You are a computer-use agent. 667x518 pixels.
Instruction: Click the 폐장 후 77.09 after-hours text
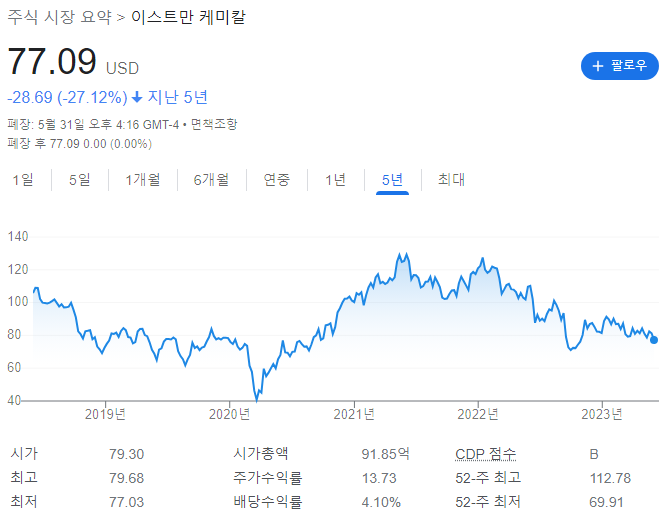click(x=80, y=144)
